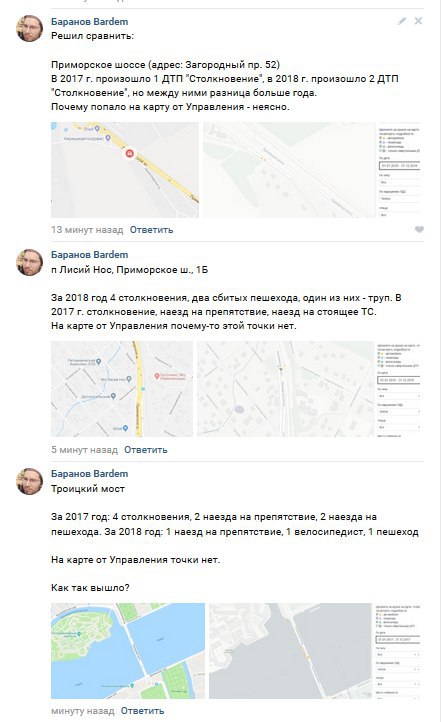Click Баранов Bardem name on Троицкий мост comment
Image resolution: width=441 pixels, height=722 pixels.
point(89,474)
